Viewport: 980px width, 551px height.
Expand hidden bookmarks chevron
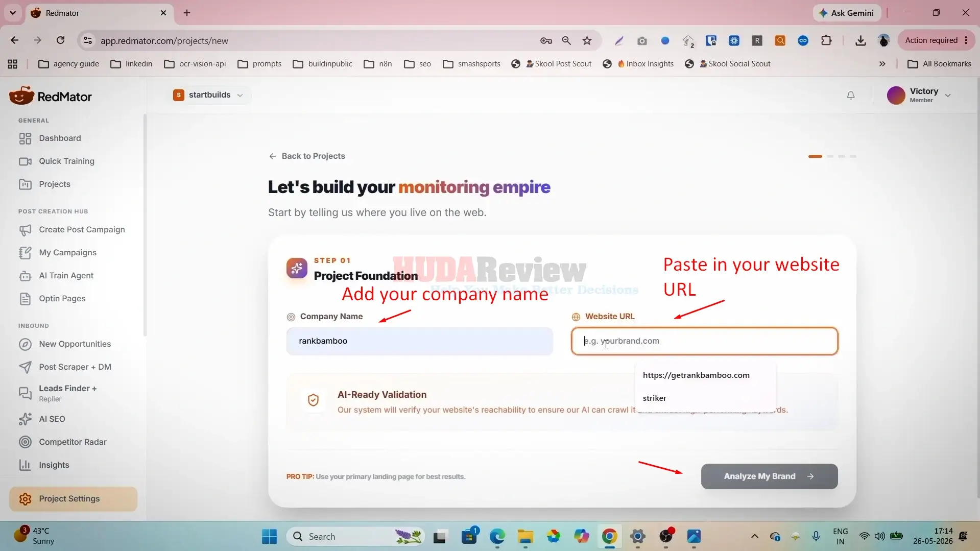(882, 64)
